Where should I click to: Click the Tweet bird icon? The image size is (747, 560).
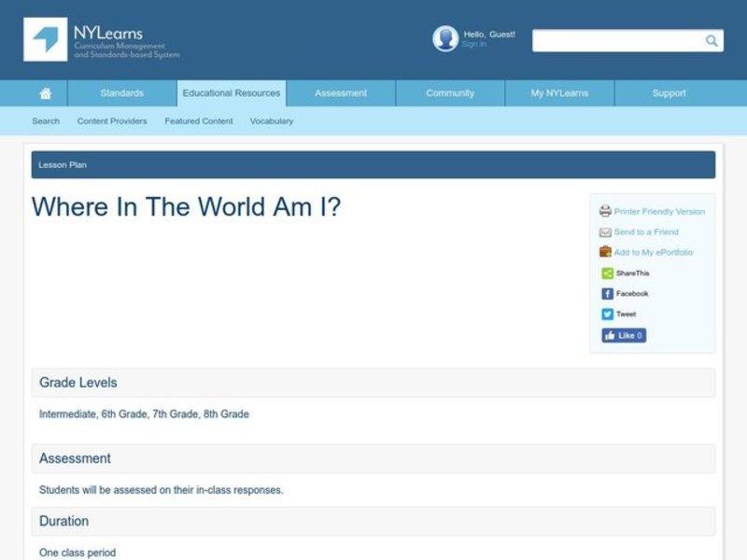[606, 314]
